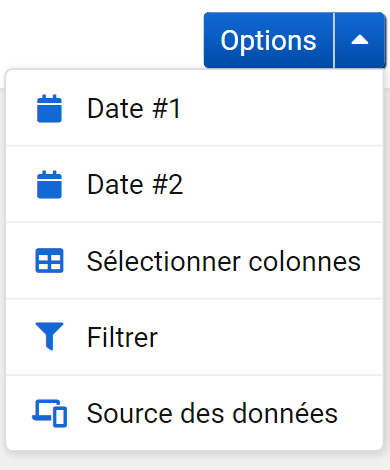Click the white up-arrow caret icon
The image size is (390, 470).
click(360, 40)
